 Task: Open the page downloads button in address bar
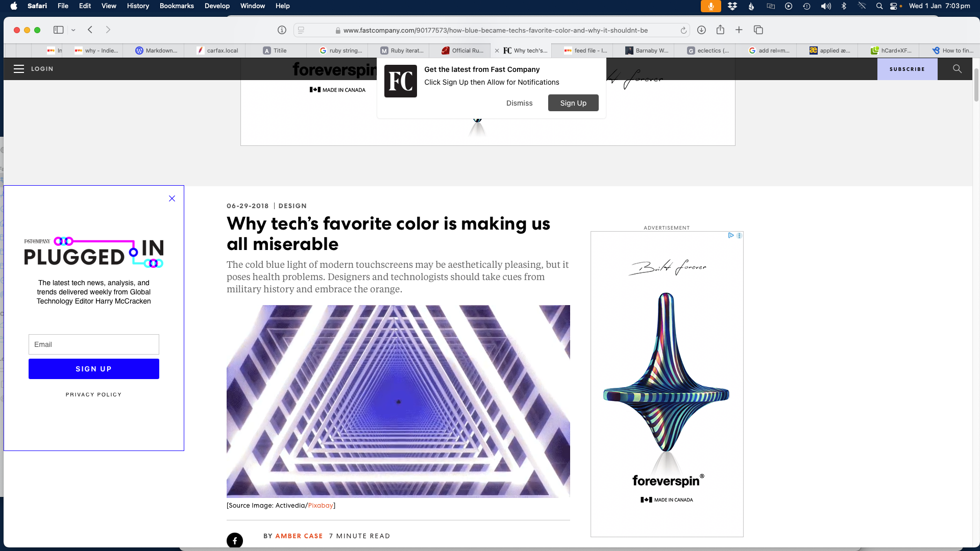[701, 30]
